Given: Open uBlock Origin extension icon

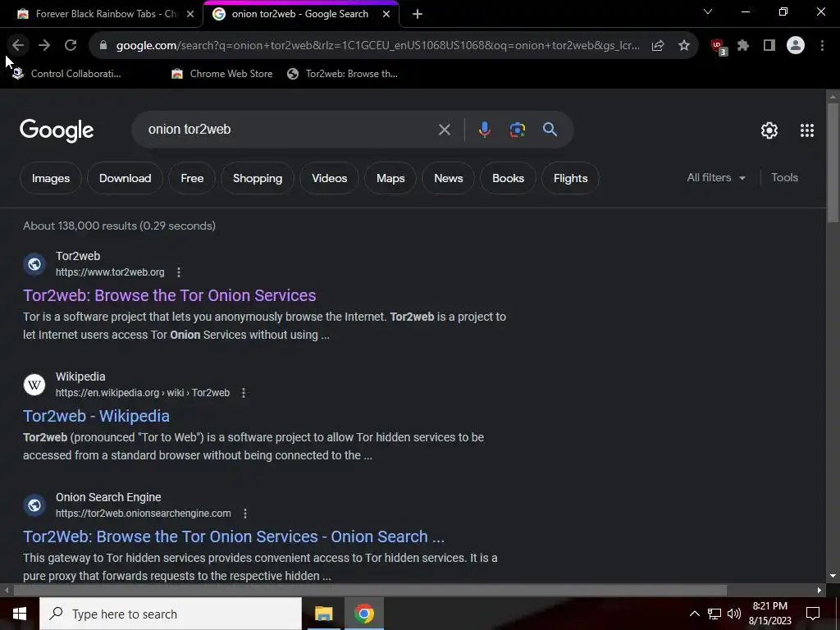Looking at the screenshot, I should (x=718, y=46).
